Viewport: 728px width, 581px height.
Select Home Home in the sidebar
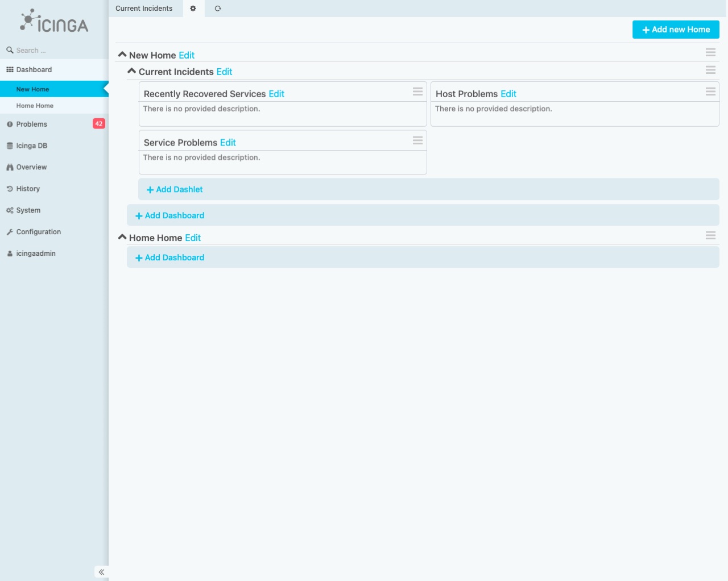pos(54,106)
